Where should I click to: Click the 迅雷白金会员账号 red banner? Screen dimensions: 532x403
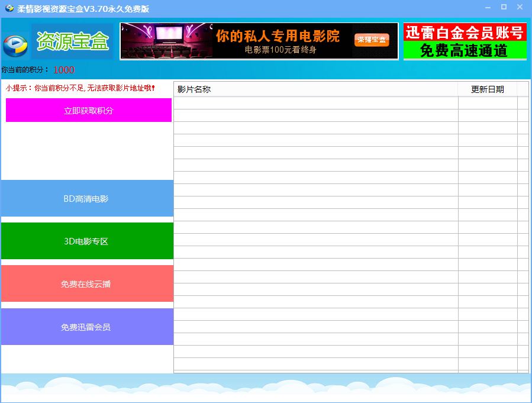[x=465, y=31]
